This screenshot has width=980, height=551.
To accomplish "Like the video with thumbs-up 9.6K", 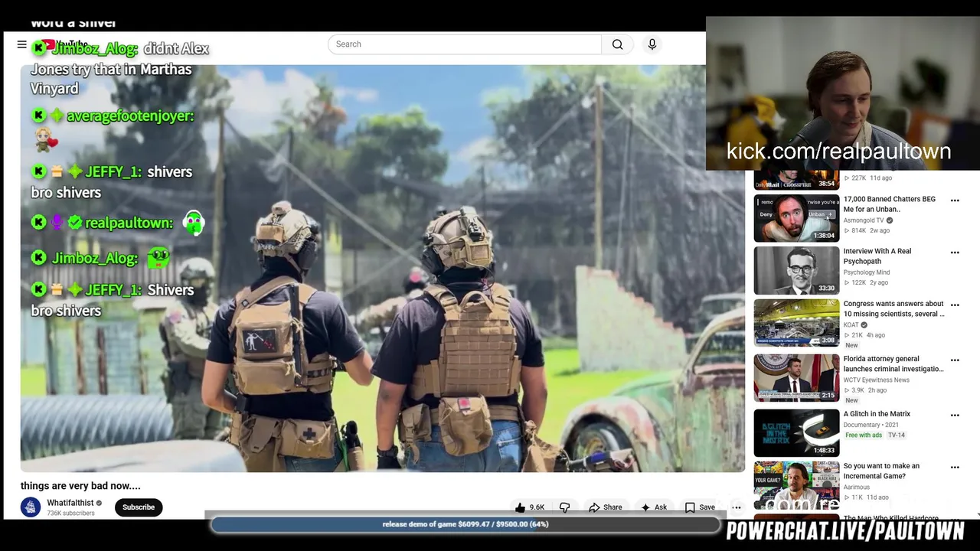I will tap(530, 507).
